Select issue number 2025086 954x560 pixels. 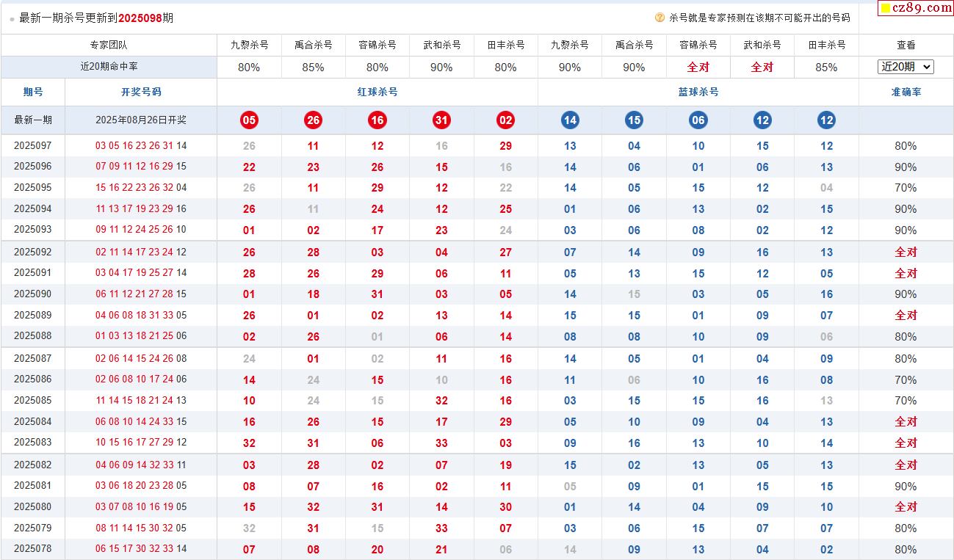pyautogui.click(x=33, y=379)
